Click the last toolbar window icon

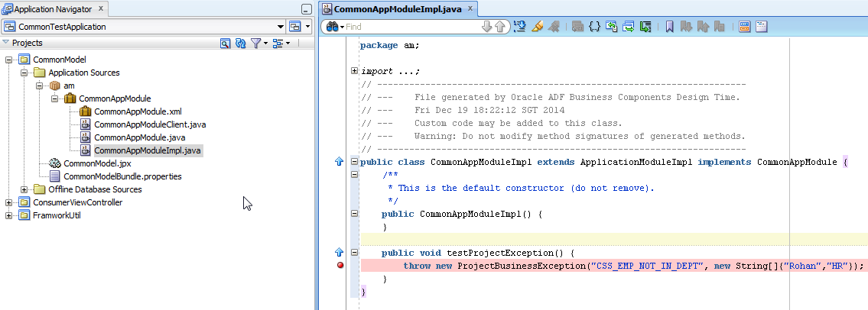(761, 27)
